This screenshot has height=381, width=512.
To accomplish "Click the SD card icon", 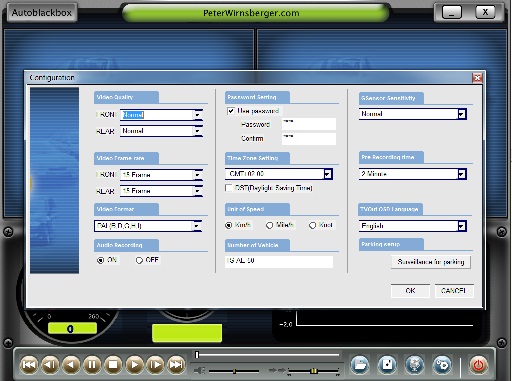I will (387, 365).
